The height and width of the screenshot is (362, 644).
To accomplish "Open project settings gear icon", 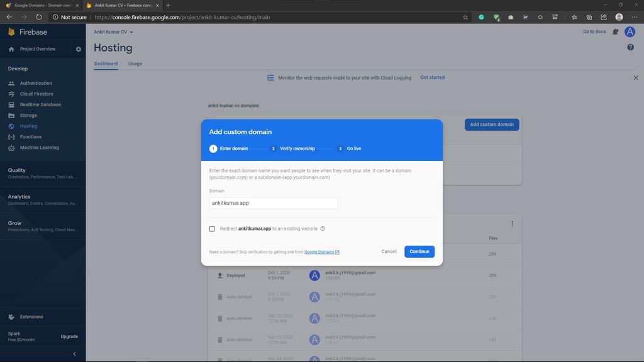I will tap(78, 49).
